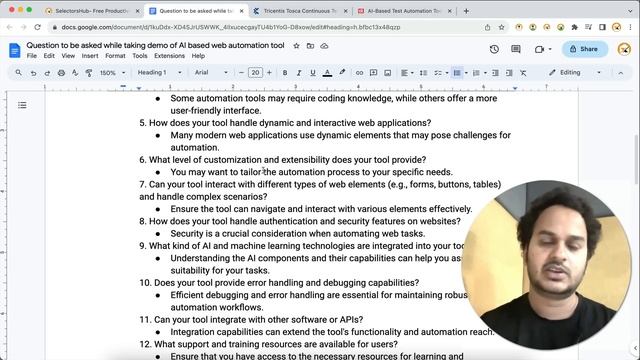Screen dimensions: 640x360
Task: Add comment icon in toolbar
Action: click(373, 73)
